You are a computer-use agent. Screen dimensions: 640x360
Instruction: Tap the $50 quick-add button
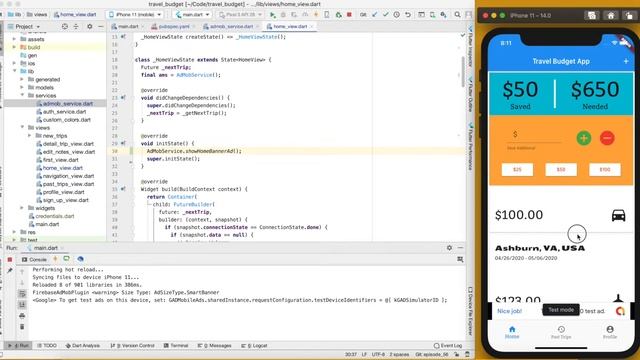(x=561, y=169)
